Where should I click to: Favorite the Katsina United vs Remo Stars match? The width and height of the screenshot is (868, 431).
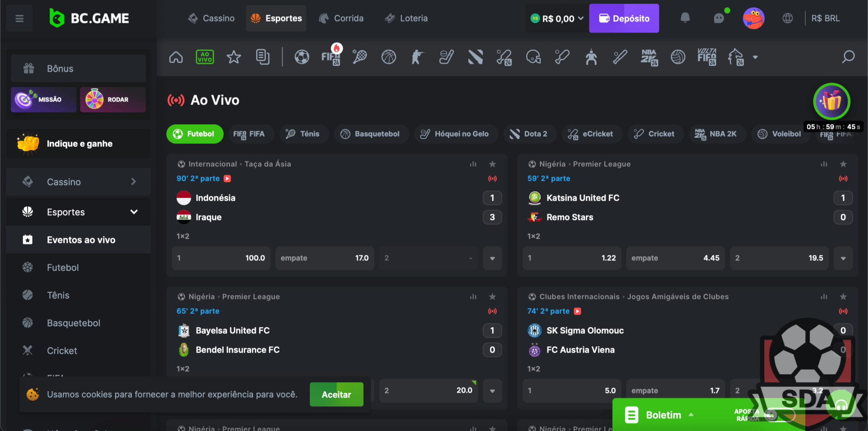pyautogui.click(x=843, y=164)
